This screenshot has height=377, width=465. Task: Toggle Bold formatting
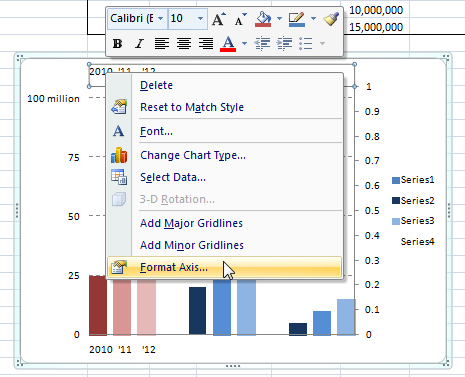click(117, 44)
